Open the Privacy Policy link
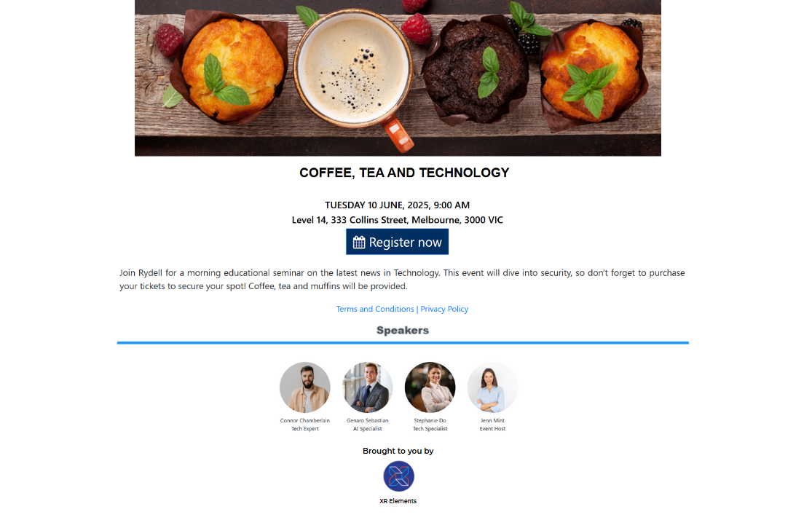 [x=444, y=309]
